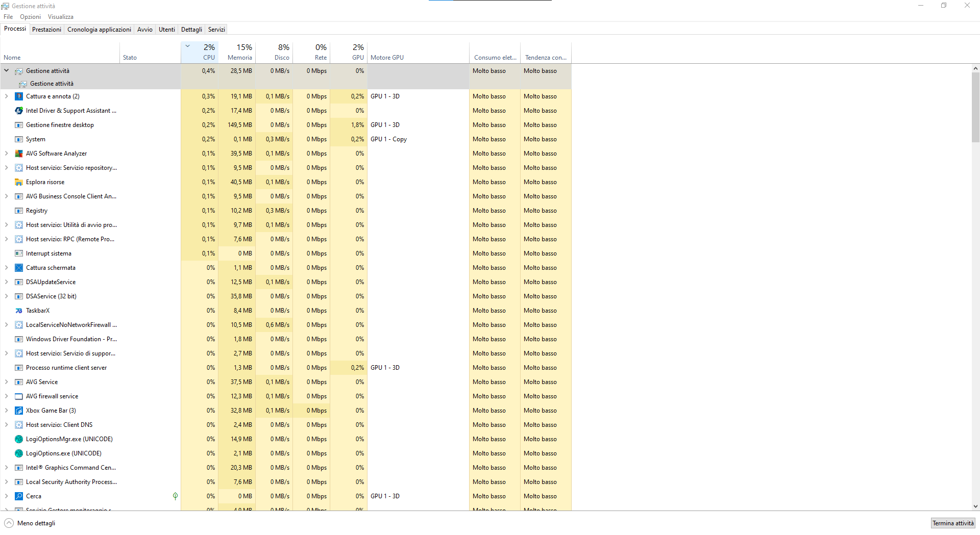
Task: Switch to the Avvio tab
Action: (x=145, y=30)
